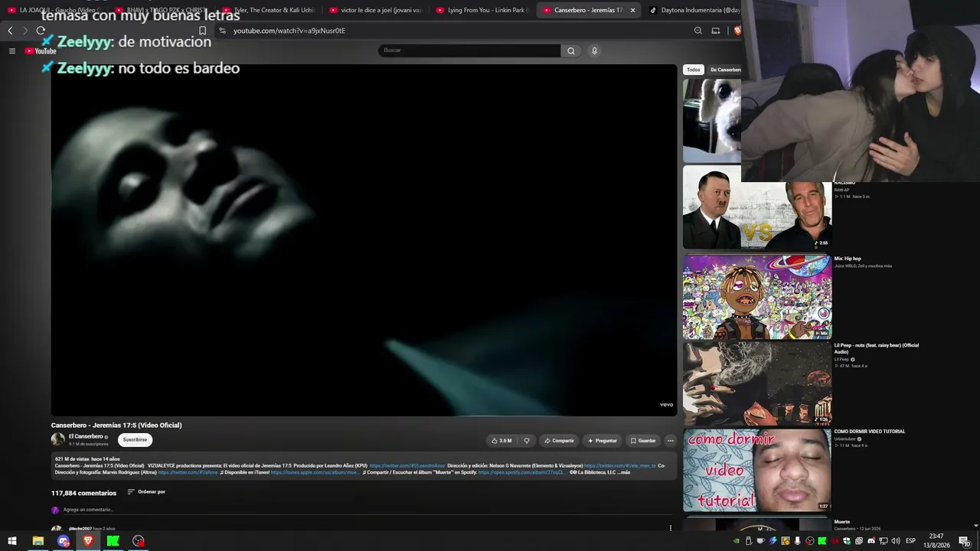Select the De Canserbero filter chip
Screen dimensions: 980x551
click(x=725, y=70)
